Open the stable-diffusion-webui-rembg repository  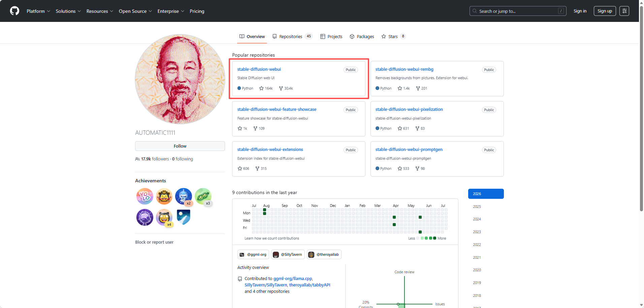(x=405, y=69)
